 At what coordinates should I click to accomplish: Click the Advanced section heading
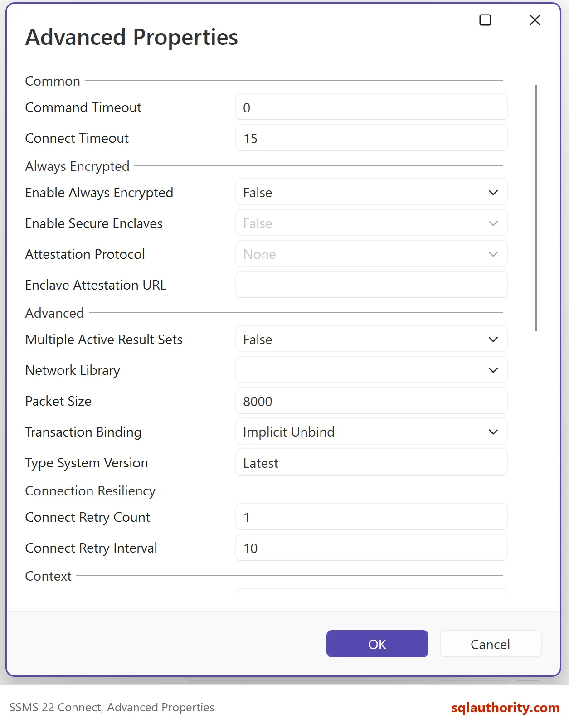[54, 313]
